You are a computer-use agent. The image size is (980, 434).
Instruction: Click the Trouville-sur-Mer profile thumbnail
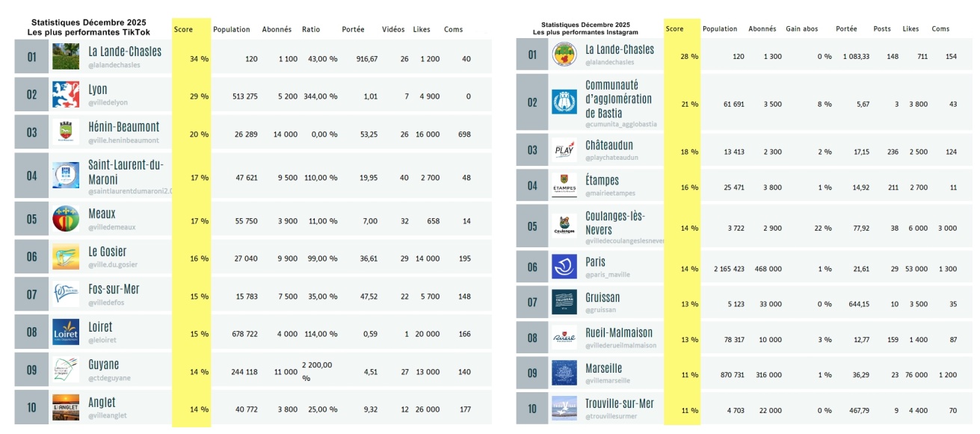pyautogui.click(x=564, y=409)
